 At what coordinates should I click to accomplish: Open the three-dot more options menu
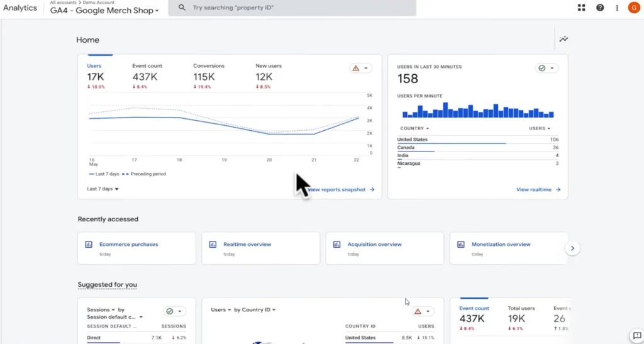pos(617,8)
